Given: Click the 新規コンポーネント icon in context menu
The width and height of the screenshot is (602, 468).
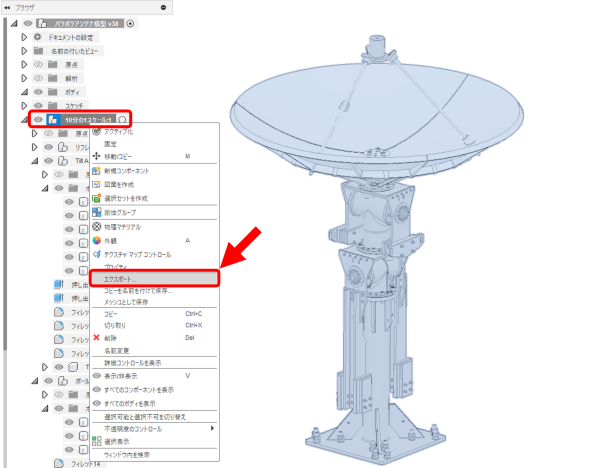Looking at the screenshot, I should point(97,171).
